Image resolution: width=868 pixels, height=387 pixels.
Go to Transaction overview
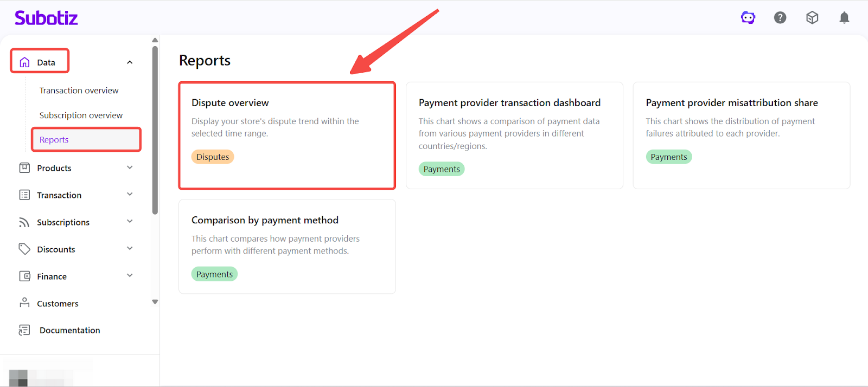(79, 91)
